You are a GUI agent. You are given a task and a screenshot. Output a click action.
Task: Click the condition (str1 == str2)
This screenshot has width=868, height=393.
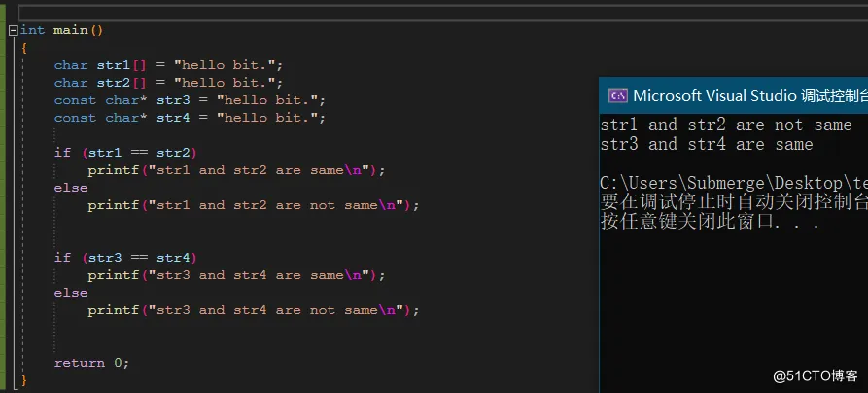(x=139, y=153)
